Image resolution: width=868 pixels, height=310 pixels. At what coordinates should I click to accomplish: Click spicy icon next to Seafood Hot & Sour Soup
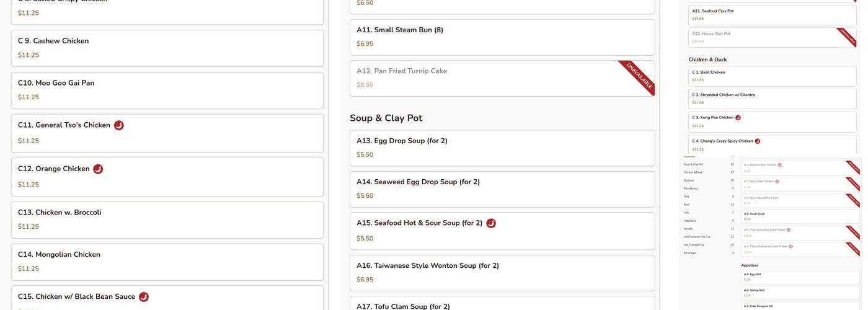tap(491, 223)
